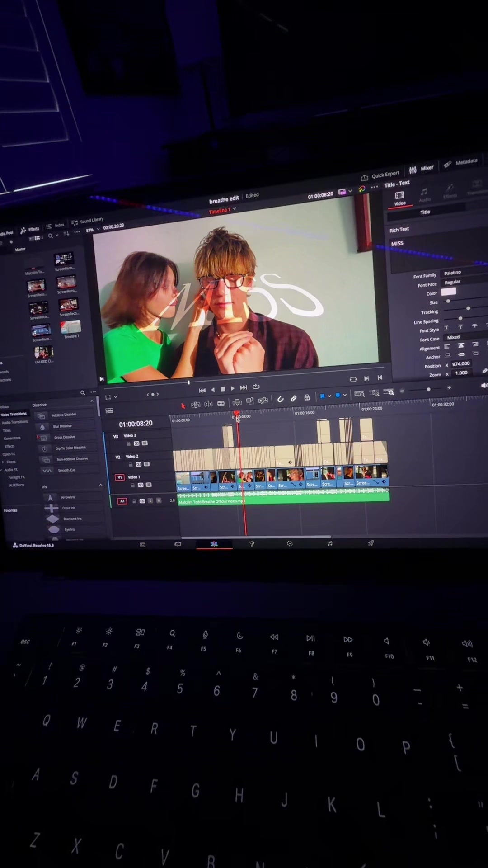Switch to Inspector Video tab

point(400,198)
